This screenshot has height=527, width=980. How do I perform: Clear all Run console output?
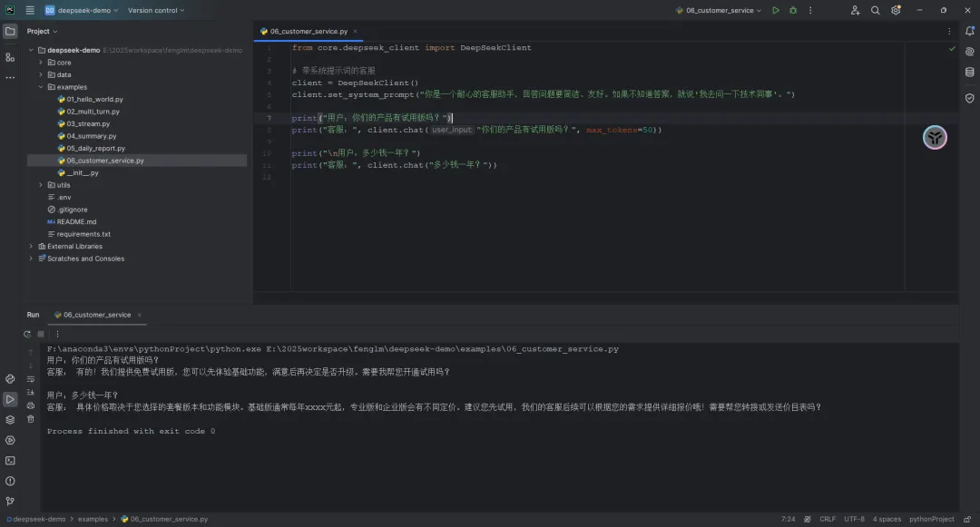[x=31, y=419]
